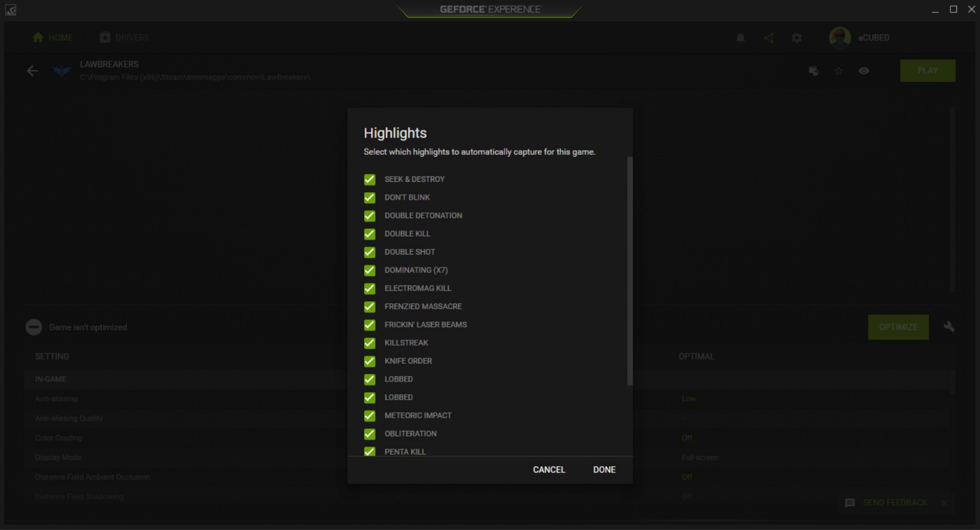Click the LAWBREAKERS game title
The width and height of the screenshot is (980, 530).
pyautogui.click(x=109, y=64)
